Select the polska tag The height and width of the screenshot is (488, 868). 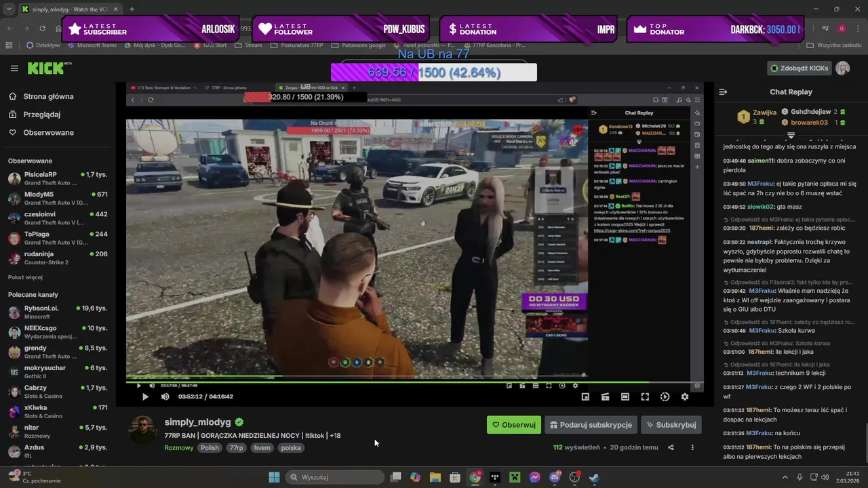coord(291,448)
